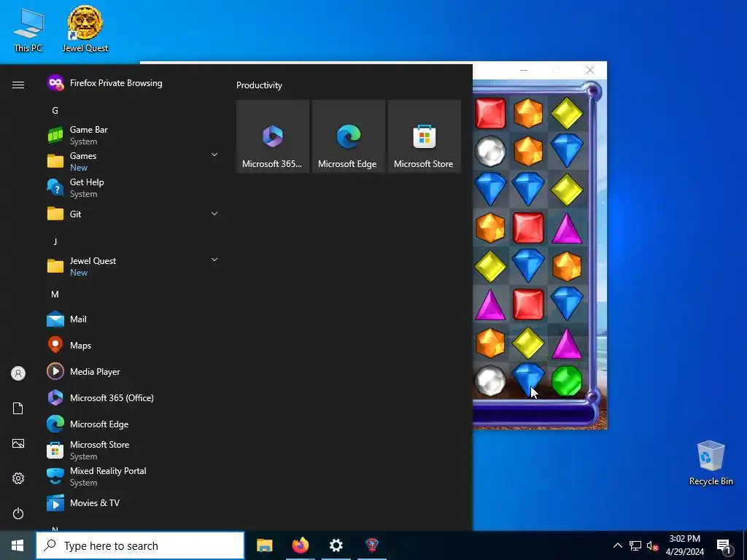Image resolution: width=747 pixels, height=560 pixels.
Task: Focus the taskbar search box
Action: (x=140, y=545)
